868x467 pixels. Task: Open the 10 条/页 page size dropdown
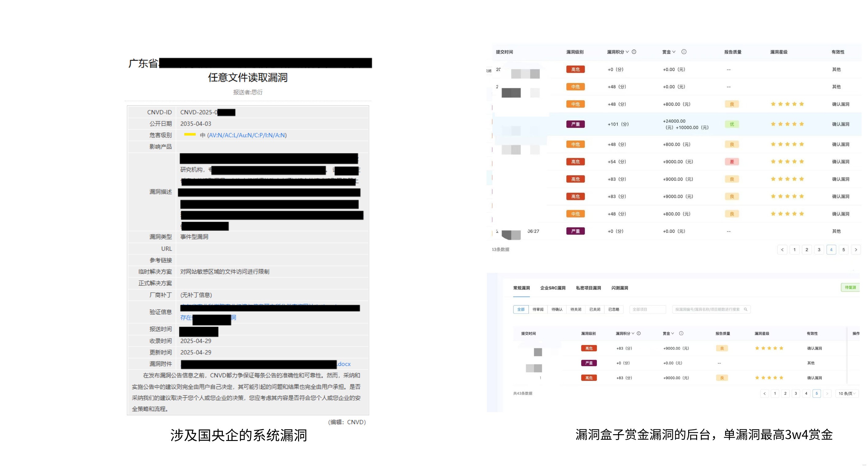(847, 393)
